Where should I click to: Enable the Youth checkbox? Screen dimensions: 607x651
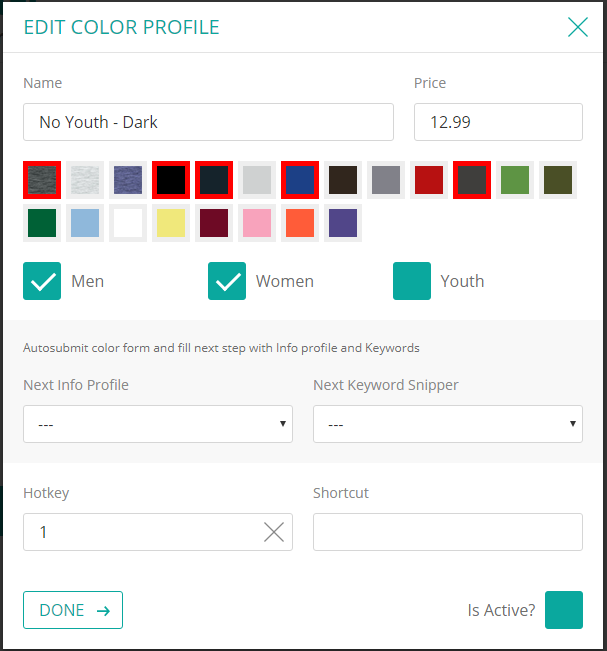click(x=412, y=281)
